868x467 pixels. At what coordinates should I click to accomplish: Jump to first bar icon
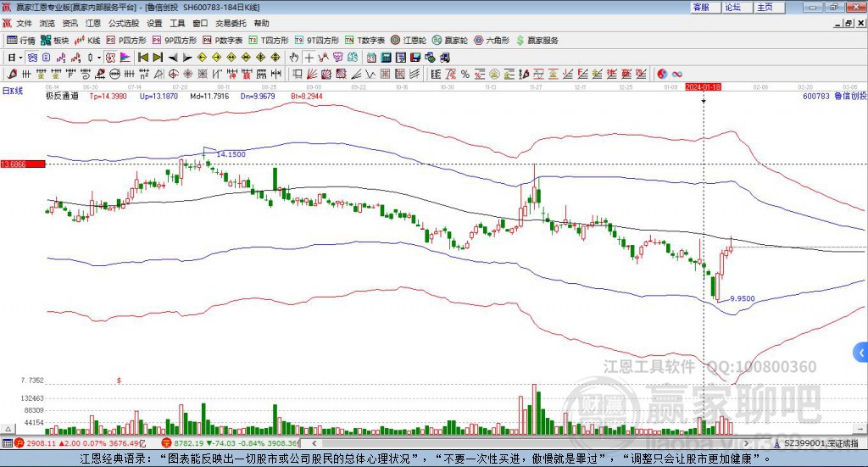click(x=142, y=58)
